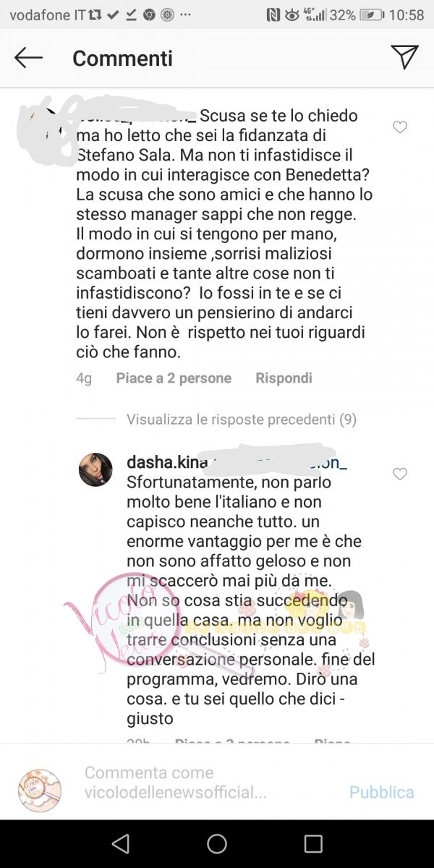Image resolution: width=434 pixels, height=868 pixels.
Task: Go back using the arrow icon
Action: pyautogui.click(x=28, y=58)
